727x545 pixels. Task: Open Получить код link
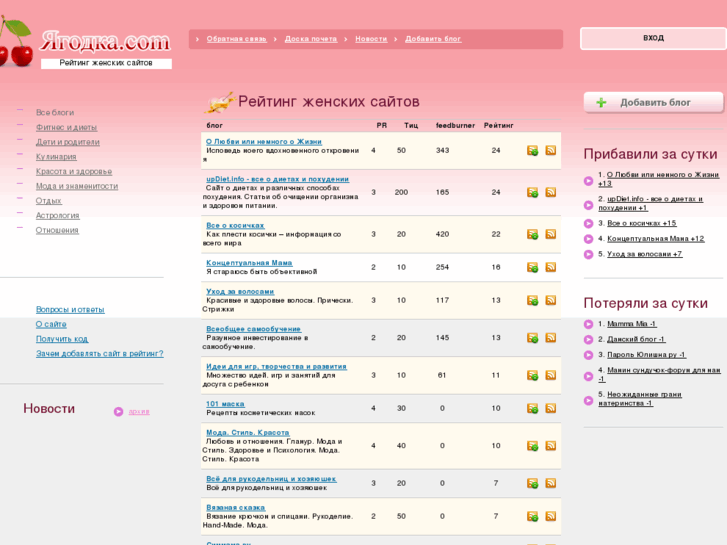point(62,340)
